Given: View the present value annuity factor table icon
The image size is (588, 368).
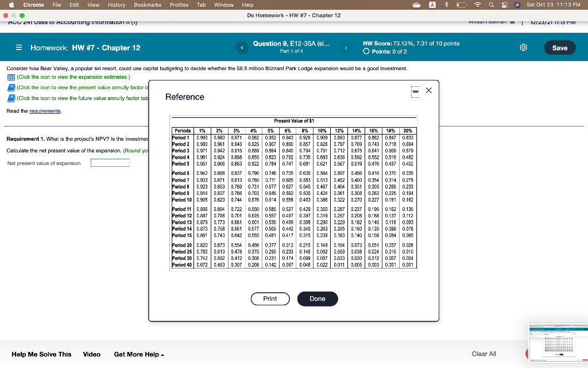Looking at the screenshot, I should [x=10, y=87].
